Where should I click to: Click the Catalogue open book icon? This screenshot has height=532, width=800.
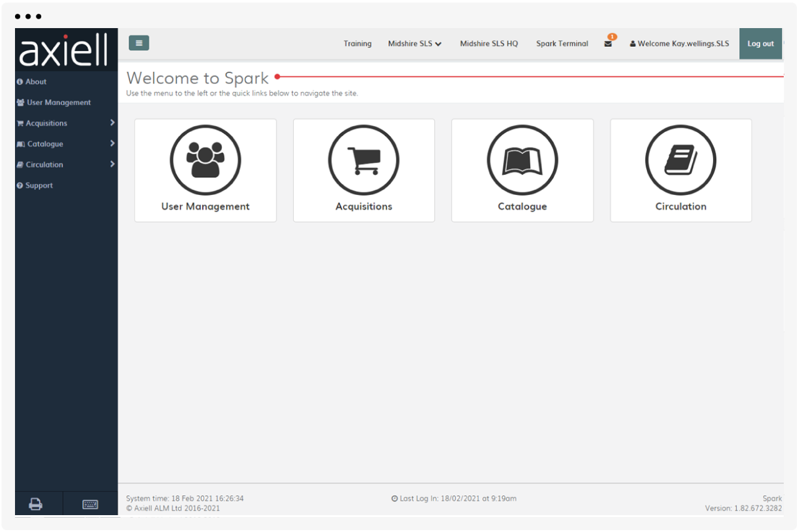pos(522,160)
